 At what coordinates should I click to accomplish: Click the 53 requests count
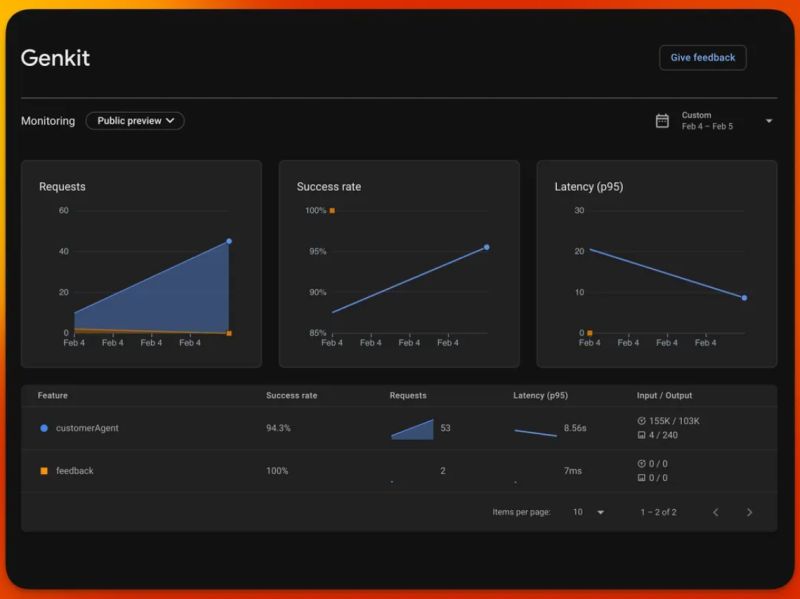click(445, 428)
